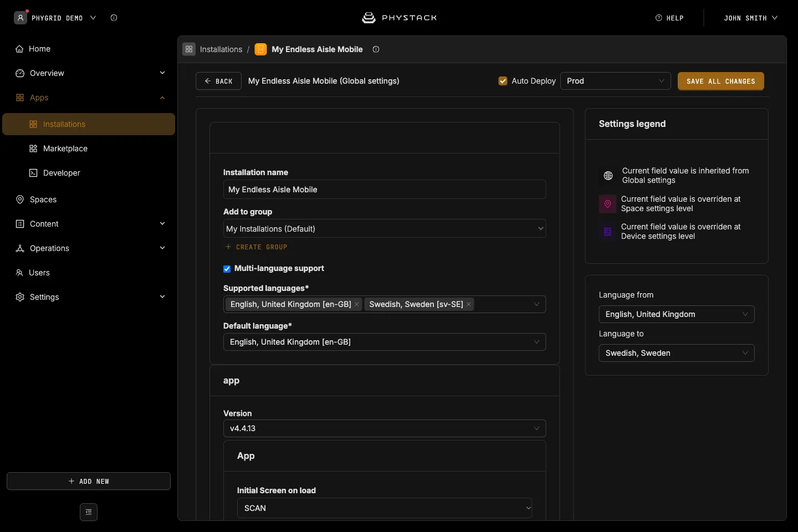Click the Add New button
The image size is (798, 532).
[x=89, y=481]
